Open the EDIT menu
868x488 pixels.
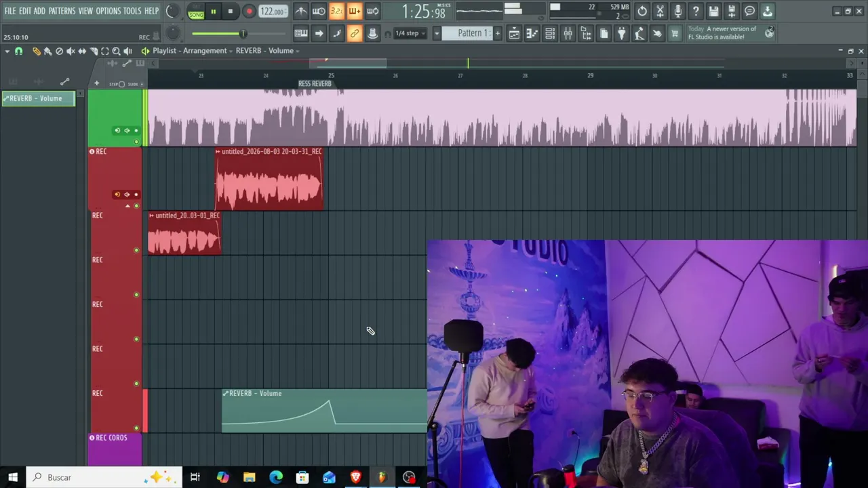(x=25, y=11)
